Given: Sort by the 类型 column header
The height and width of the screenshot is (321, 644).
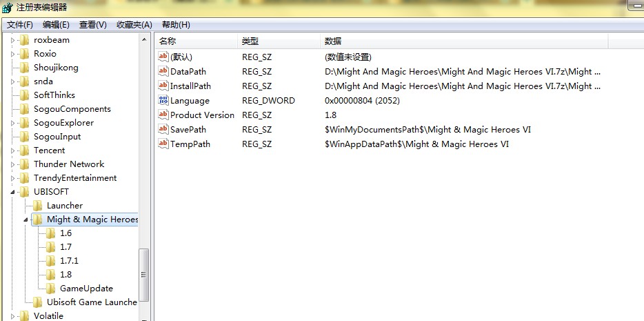Looking at the screenshot, I should [x=279, y=41].
